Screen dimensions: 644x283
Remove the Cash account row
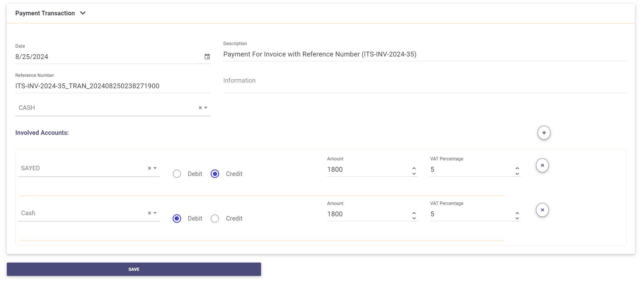tap(542, 210)
